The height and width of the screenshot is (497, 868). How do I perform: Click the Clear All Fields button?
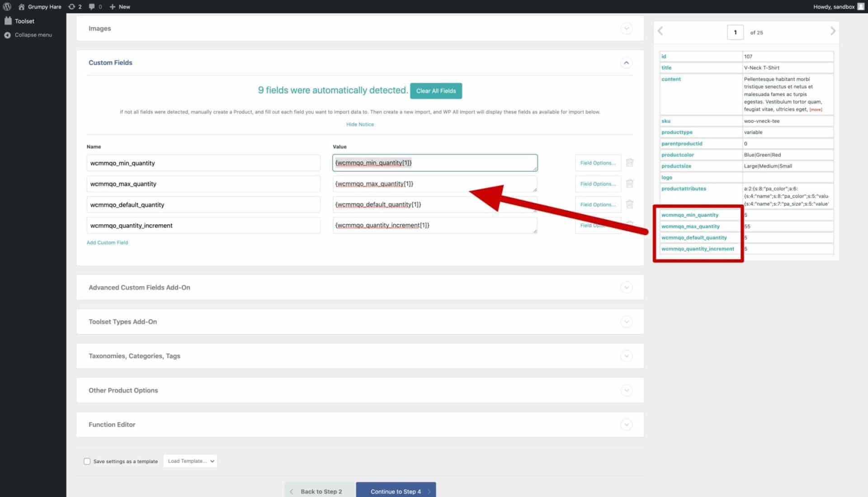(436, 91)
